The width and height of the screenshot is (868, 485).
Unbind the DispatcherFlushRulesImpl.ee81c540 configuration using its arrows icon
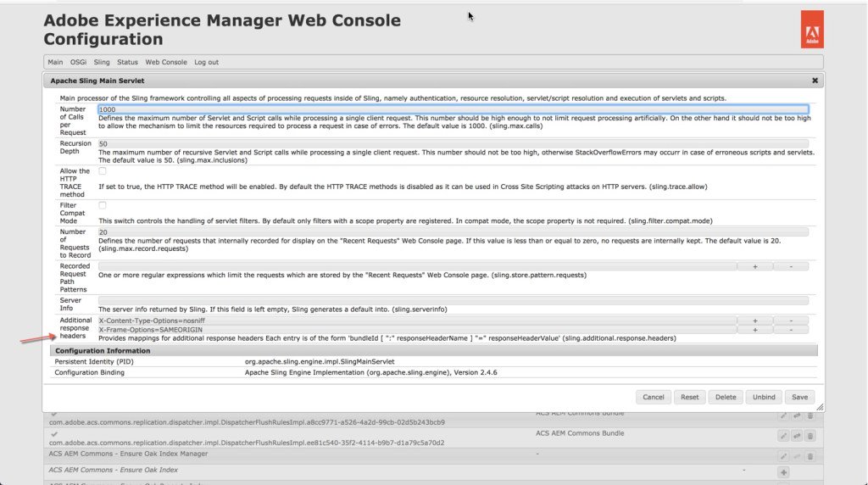click(797, 437)
